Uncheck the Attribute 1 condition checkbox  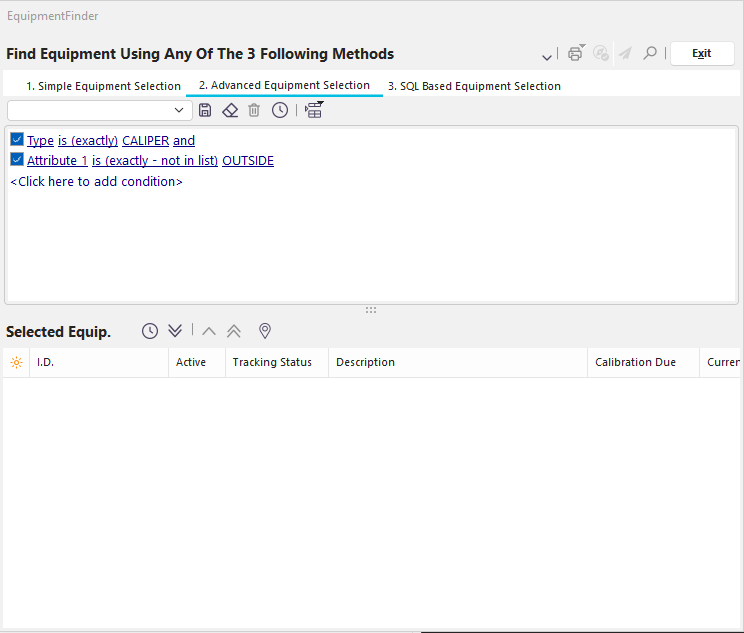point(17,160)
